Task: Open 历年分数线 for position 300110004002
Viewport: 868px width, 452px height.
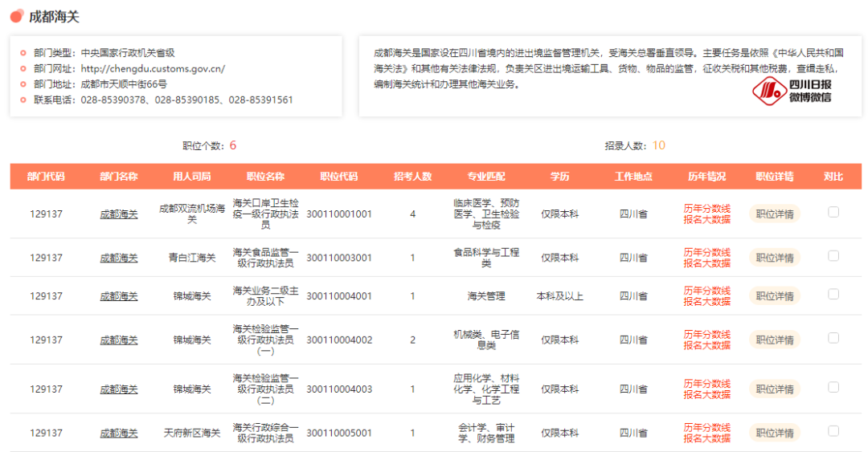Action: (x=706, y=335)
